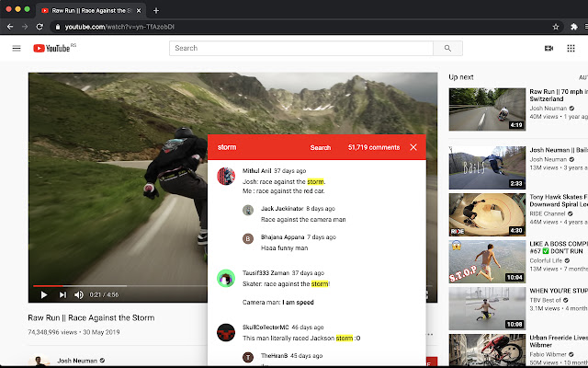Open the browser extensions puzzle icon
Viewport: 588px width, 368px height.
tap(573, 27)
